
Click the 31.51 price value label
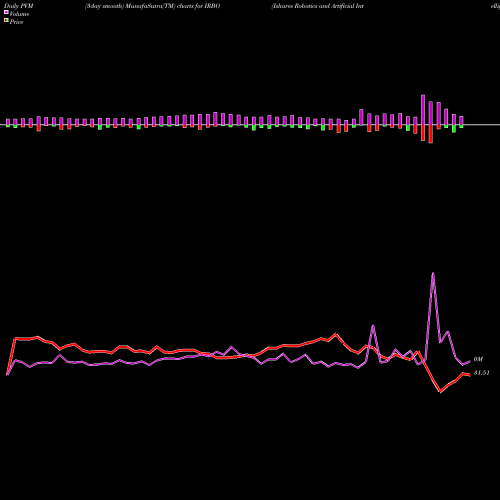tap(481, 373)
